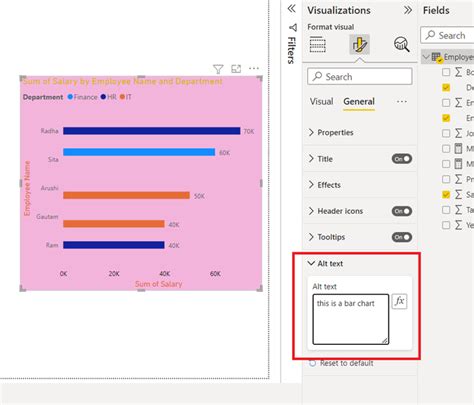Click the filter icon on the visual header
Viewport: 474px width, 405px height.
click(218, 69)
